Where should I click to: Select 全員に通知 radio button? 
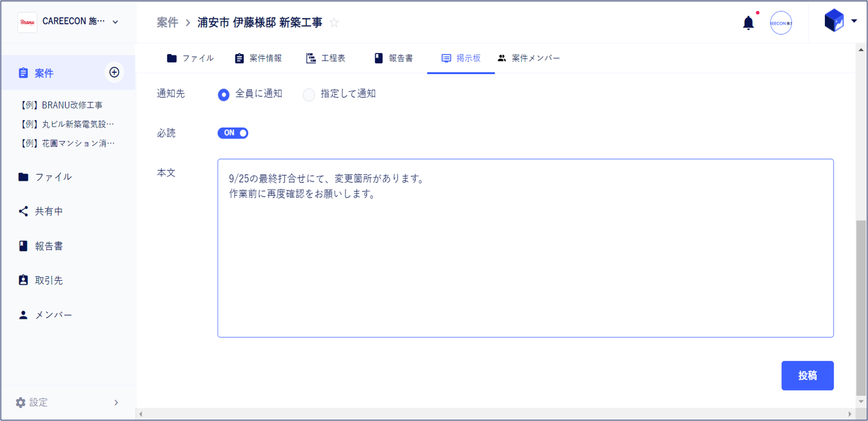pyautogui.click(x=224, y=94)
